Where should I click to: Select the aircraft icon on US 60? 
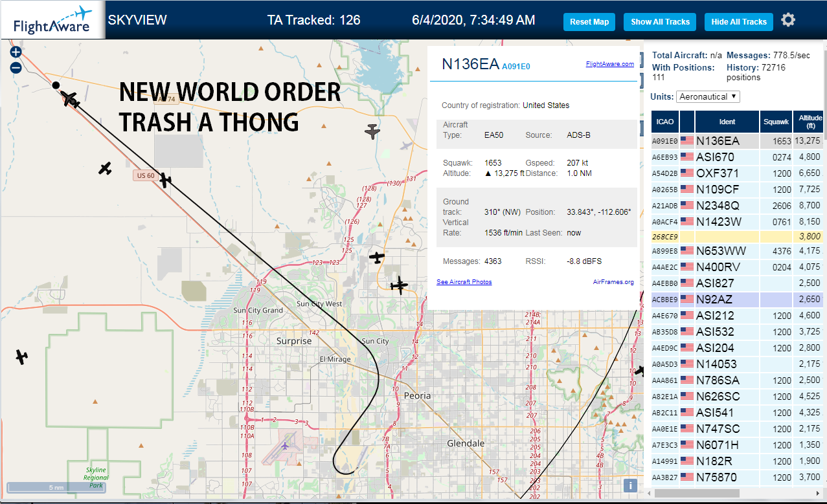point(166,181)
